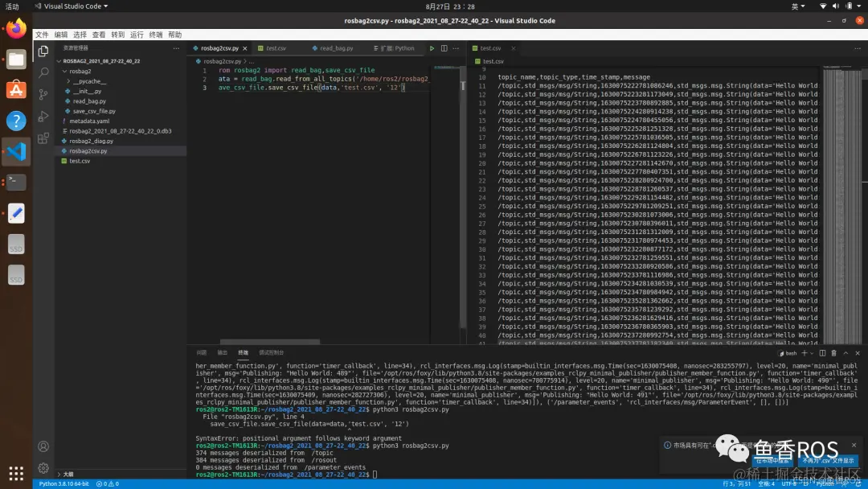Open save_csv_file.py in the explorer

coord(94,111)
